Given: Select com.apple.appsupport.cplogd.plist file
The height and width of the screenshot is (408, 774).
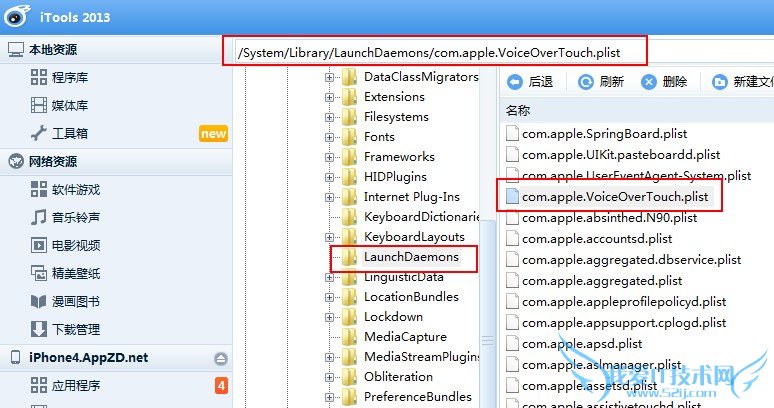Looking at the screenshot, I should click(624, 323).
